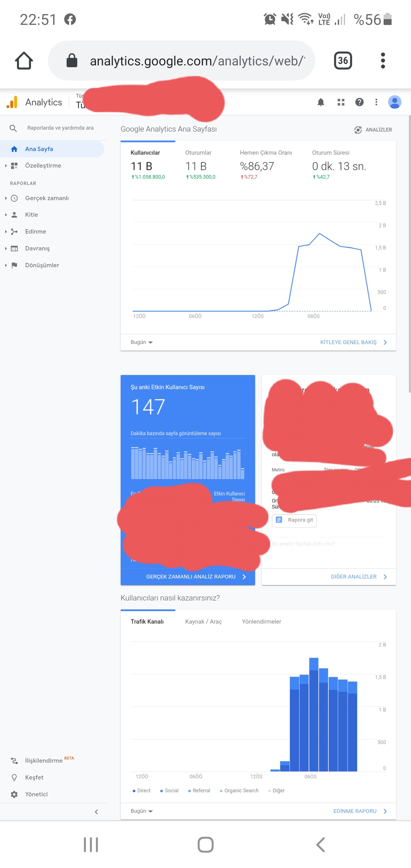
Task: Expand the Özelleştirme section arrow
Action: pyautogui.click(x=6, y=165)
